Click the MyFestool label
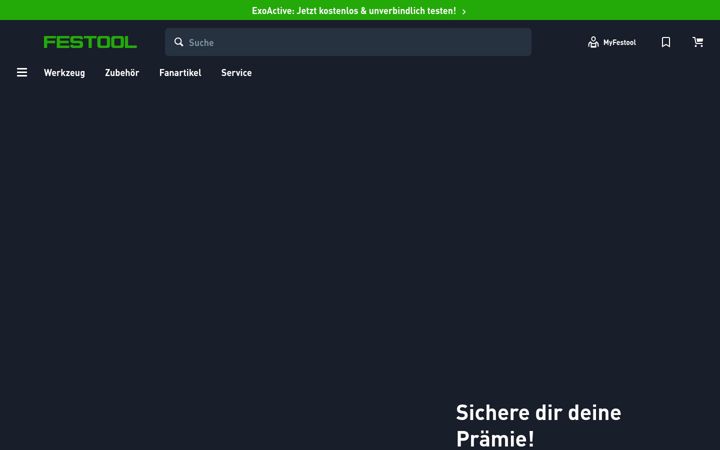The height and width of the screenshot is (450, 720). pos(619,43)
